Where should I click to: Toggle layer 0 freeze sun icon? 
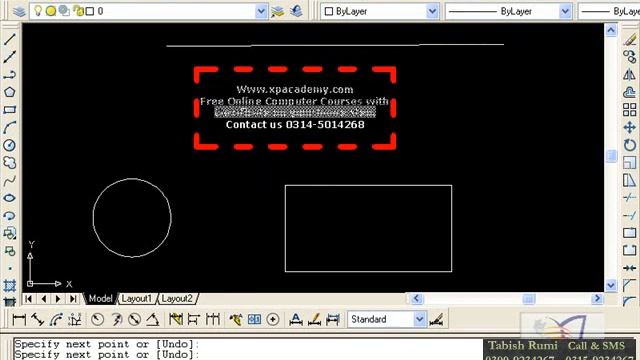(x=51, y=11)
